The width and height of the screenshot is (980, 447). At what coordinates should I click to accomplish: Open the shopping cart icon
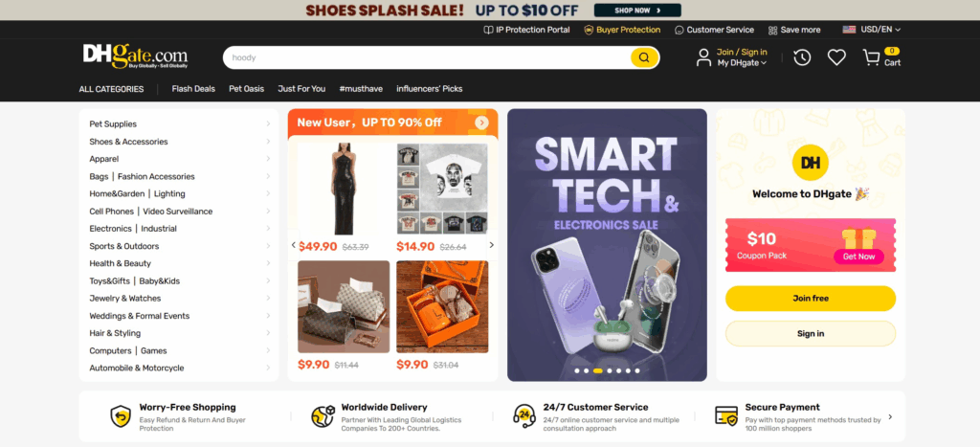click(x=871, y=57)
